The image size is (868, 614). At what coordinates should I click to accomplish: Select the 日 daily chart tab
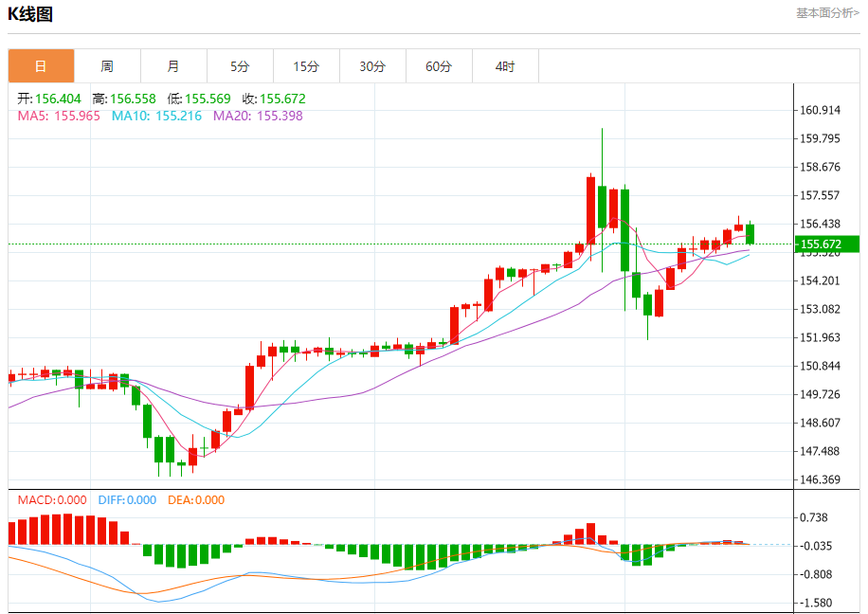click(41, 66)
